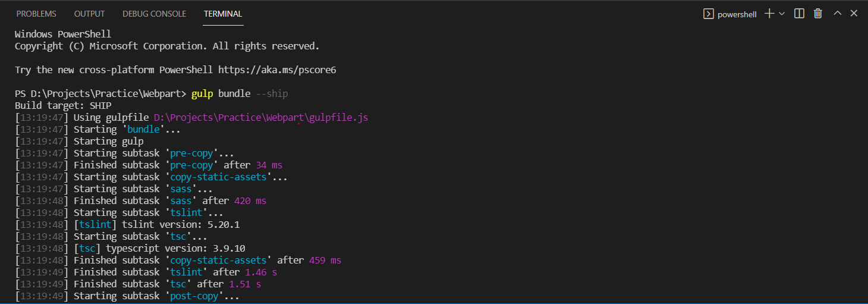Open a new terminal with the plus icon
The image size is (868, 304).
point(769,14)
